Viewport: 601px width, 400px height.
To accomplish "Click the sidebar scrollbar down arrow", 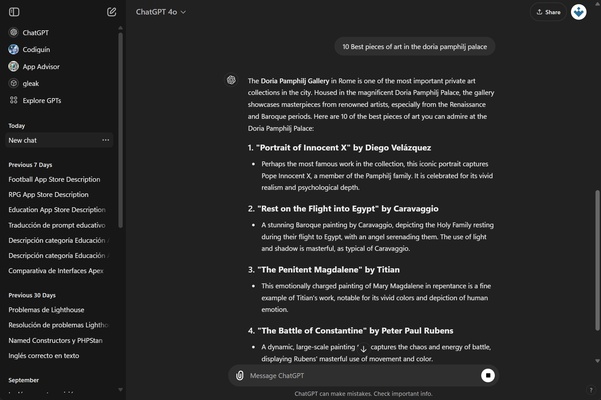I will pos(120,390).
